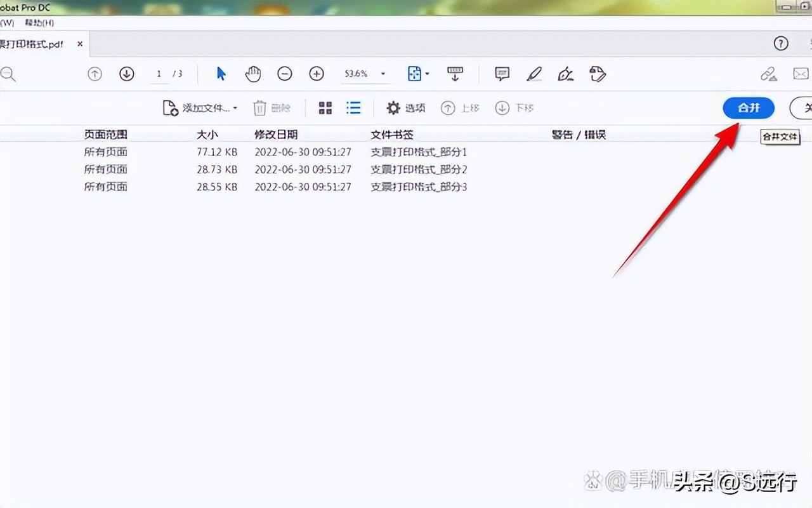Sort by 大小 column header

pyautogui.click(x=207, y=135)
